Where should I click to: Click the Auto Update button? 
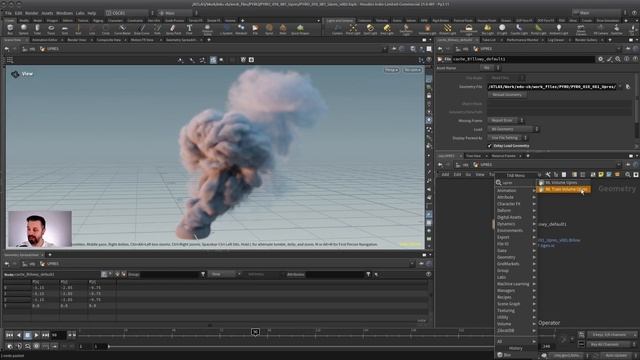pyautogui.click(x=616, y=356)
